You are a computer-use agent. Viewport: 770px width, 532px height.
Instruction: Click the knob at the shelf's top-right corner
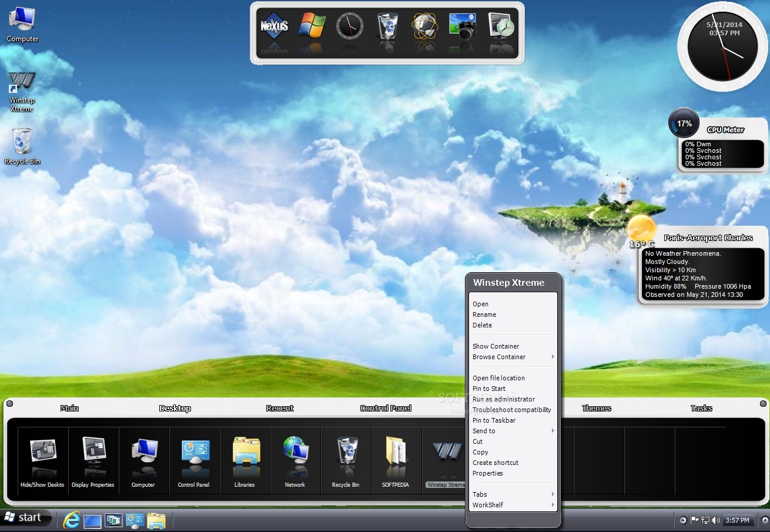coord(763,404)
